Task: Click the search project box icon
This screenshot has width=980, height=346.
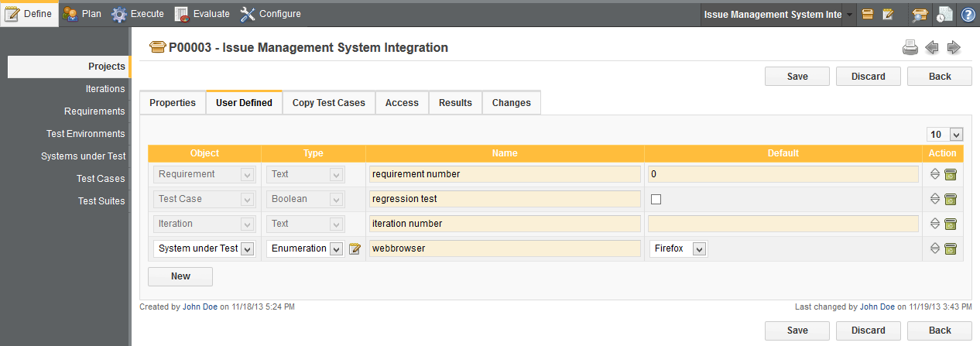Action: 920,15
